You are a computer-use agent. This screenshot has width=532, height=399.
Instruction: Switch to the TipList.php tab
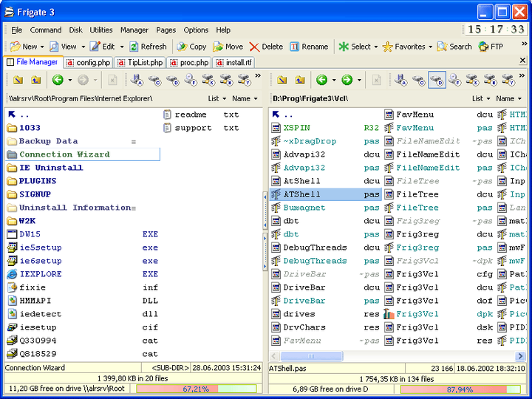(x=140, y=63)
